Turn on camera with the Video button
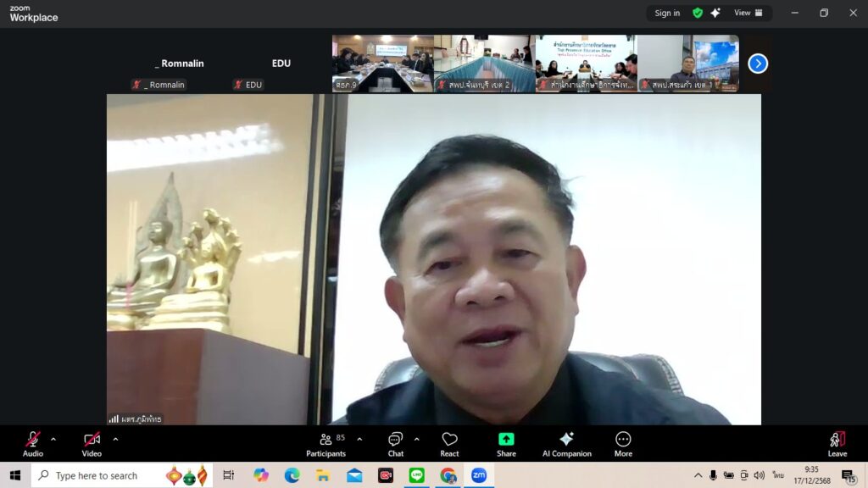This screenshot has width=868, height=488. (x=92, y=443)
